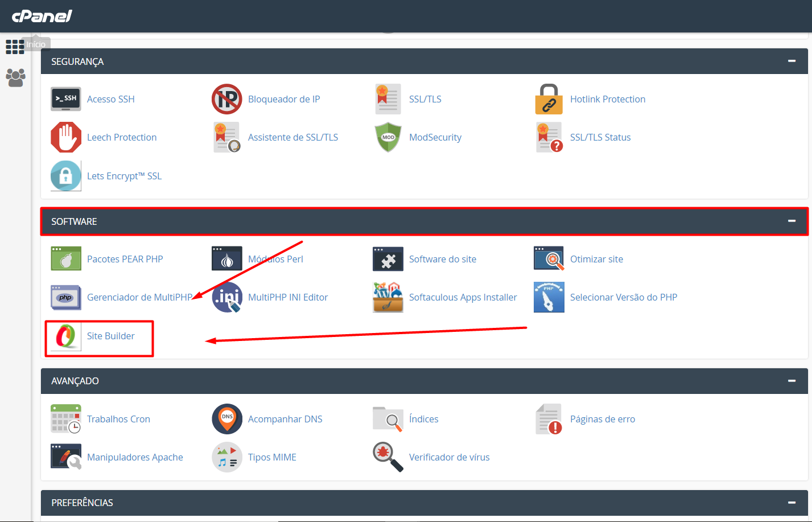Open the Manipuladores Apache icon

(66, 457)
